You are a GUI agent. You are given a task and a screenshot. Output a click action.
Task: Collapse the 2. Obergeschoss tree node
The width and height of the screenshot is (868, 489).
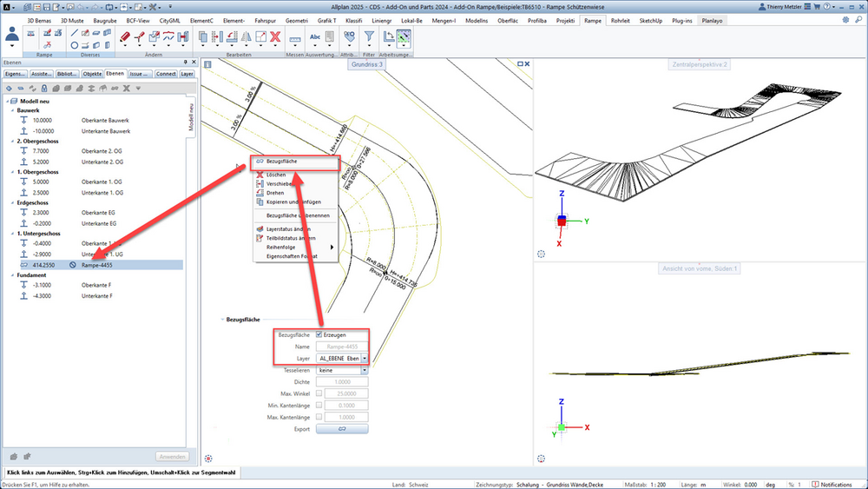click(x=12, y=142)
